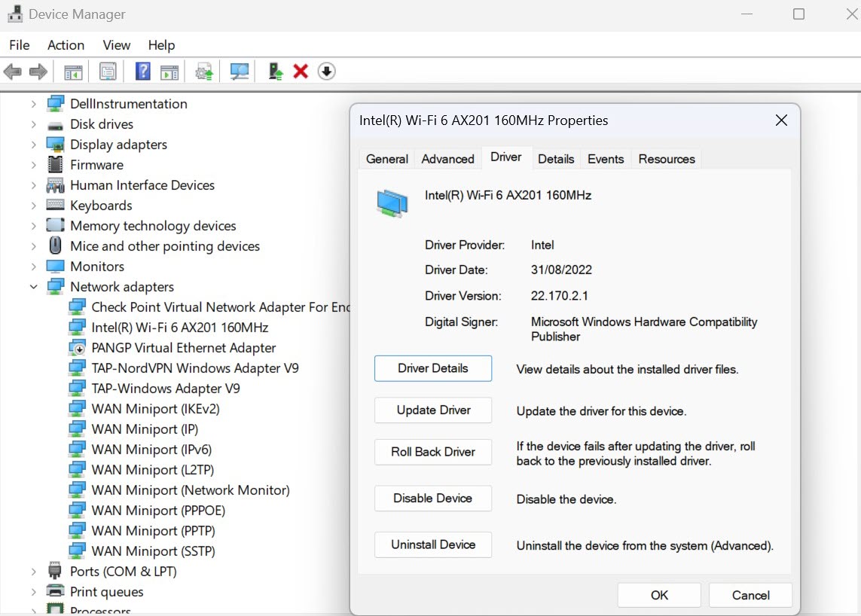Click the blue Help toolbar icon

click(143, 72)
